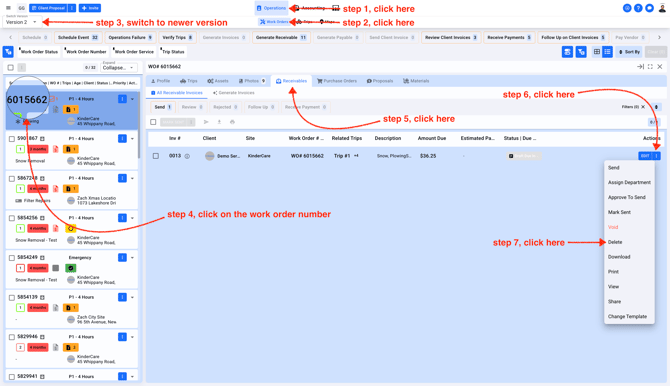Click the $36.25 amount due cell

pos(428,156)
